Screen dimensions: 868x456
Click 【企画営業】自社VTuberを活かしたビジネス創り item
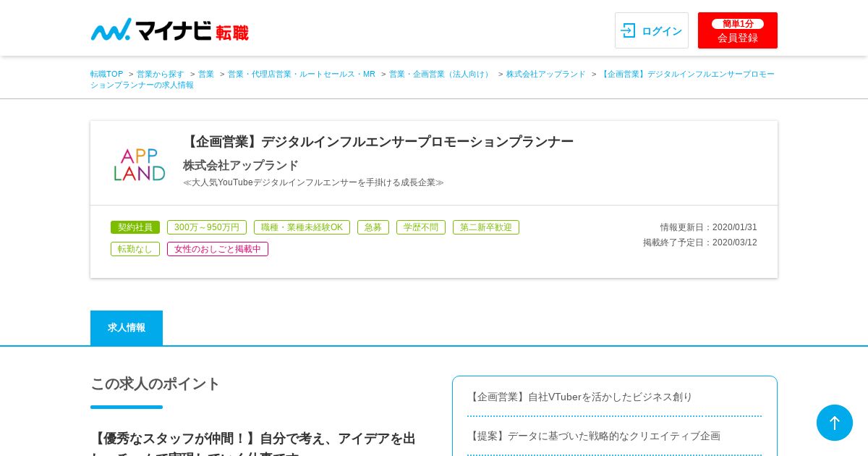coord(580,397)
